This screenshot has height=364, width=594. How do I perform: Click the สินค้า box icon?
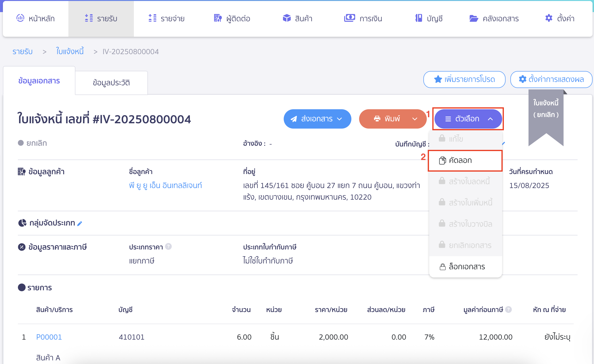(287, 18)
